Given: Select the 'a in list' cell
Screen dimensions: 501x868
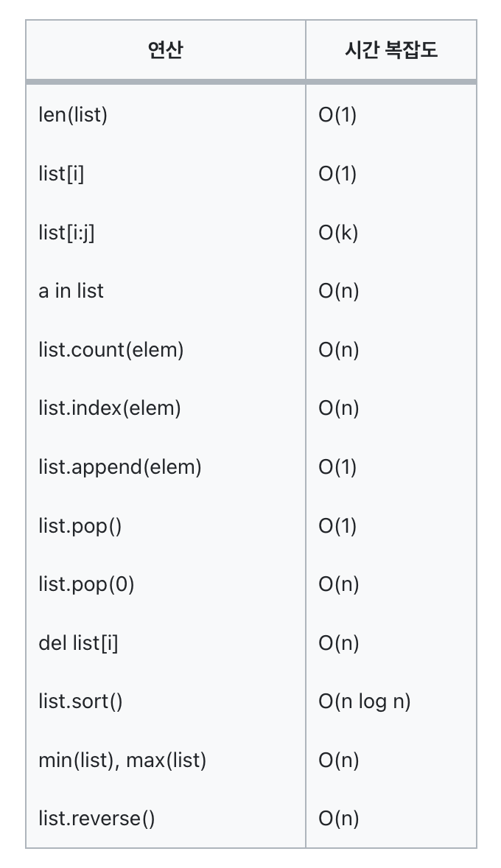Looking at the screenshot, I should [166, 291].
